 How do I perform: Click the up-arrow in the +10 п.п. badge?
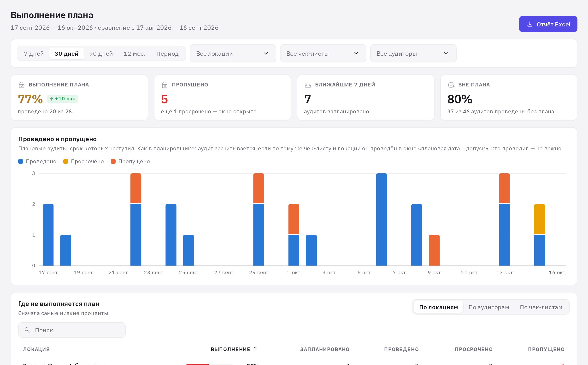[51, 99]
